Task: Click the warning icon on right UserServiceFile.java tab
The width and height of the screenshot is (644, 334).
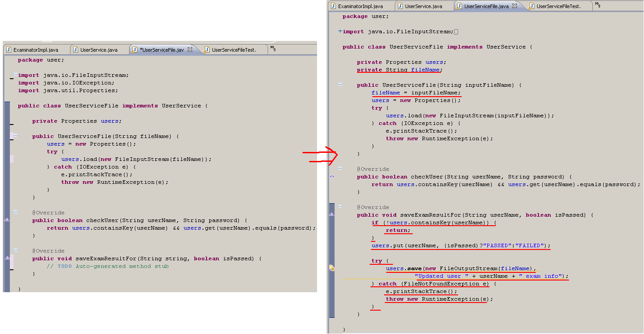Action: (x=458, y=7)
